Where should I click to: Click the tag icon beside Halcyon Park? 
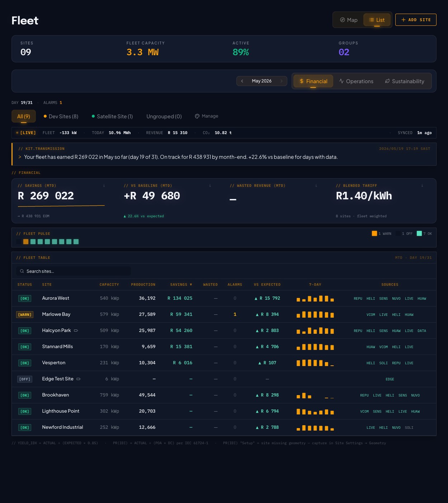(76, 331)
